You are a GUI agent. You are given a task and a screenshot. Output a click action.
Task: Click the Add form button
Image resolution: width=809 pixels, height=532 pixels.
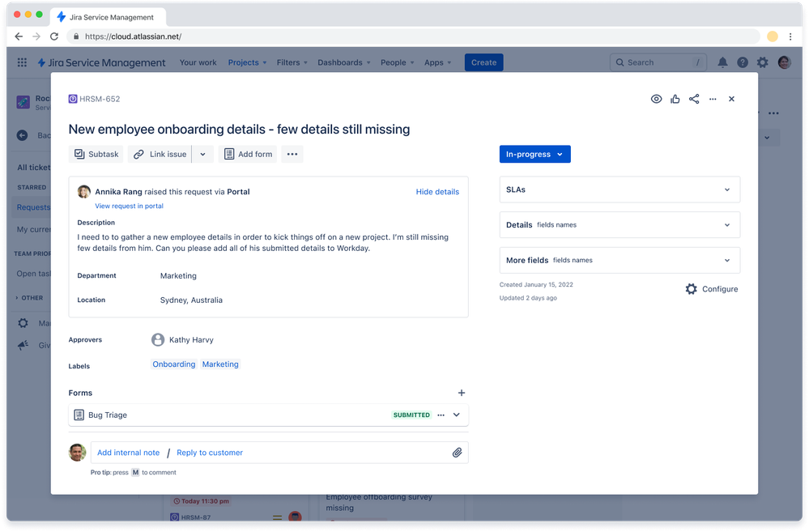(248, 155)
